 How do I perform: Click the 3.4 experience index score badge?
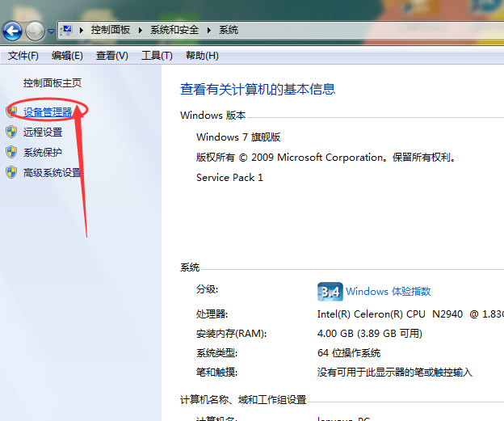coord(330,292)
